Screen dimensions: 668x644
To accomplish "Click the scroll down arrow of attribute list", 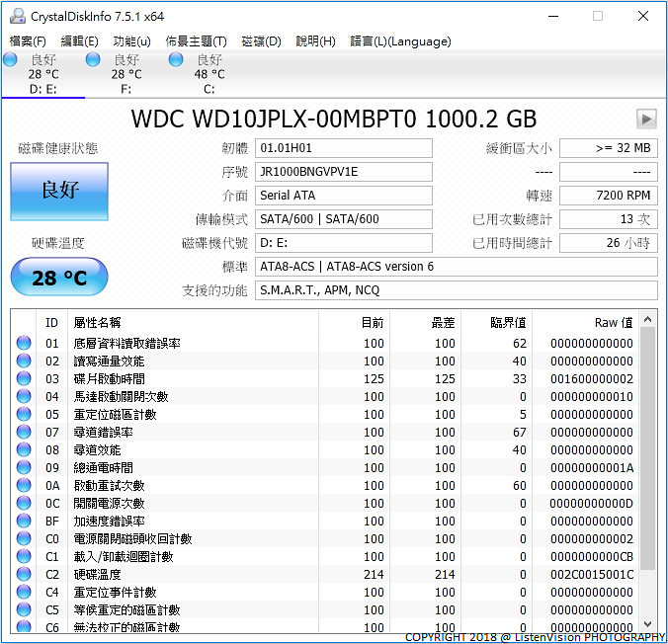I will click(647, 624).
